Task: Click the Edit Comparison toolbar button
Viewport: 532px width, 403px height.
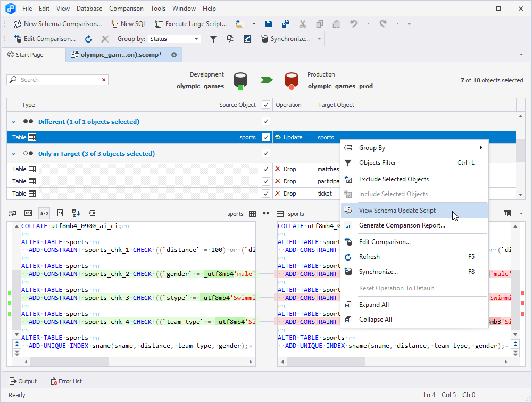Action: tap(45, 39)
